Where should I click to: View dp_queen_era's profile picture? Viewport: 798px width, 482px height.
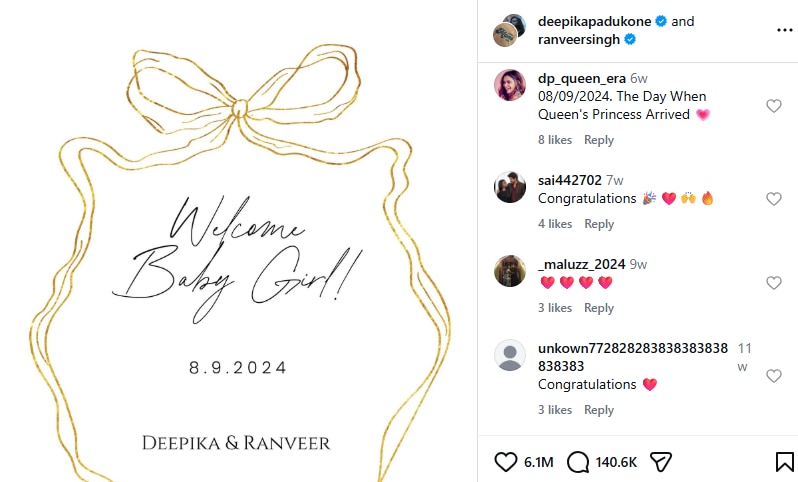[510, 85]
